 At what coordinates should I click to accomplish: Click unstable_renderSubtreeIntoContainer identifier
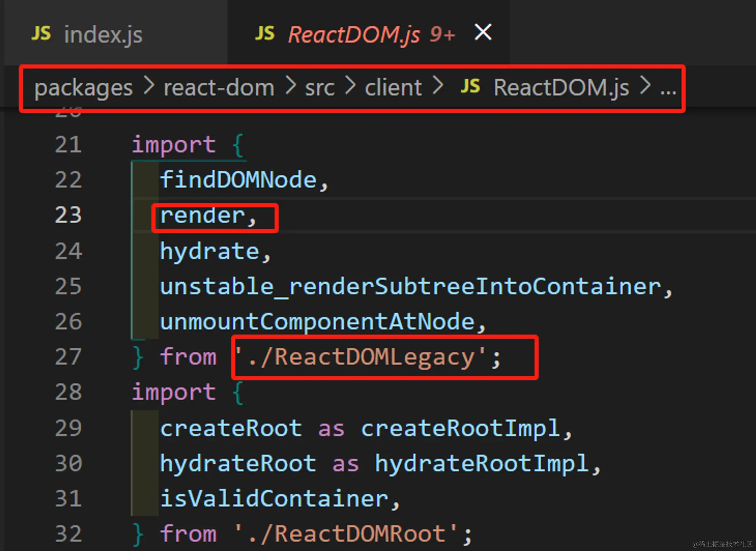pyautogui.click(x=410, y=286)
